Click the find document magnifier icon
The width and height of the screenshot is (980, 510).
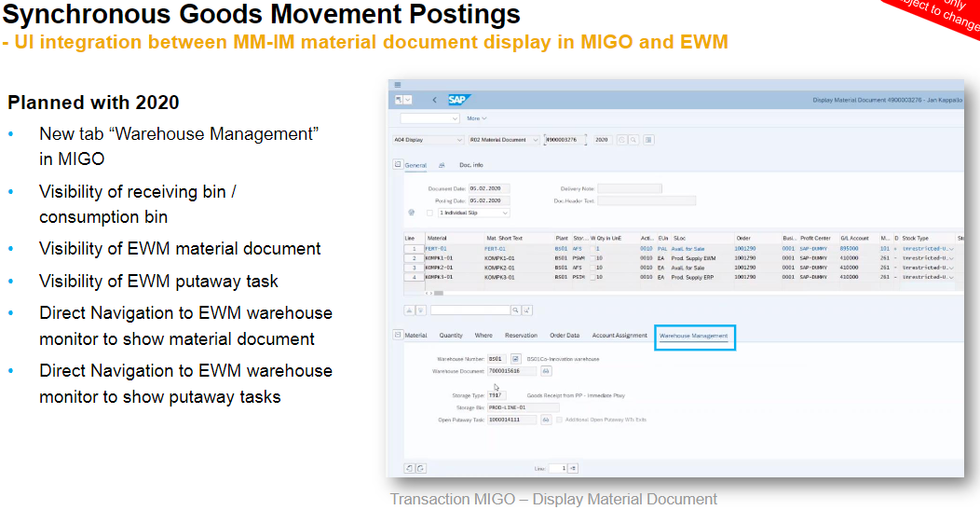click(x=633, y=140)
